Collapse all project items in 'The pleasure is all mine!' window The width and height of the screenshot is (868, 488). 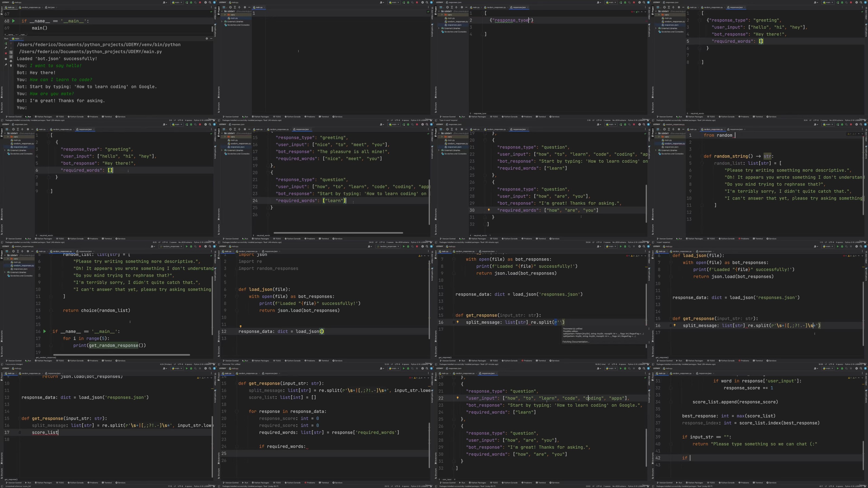click(240, 129)
